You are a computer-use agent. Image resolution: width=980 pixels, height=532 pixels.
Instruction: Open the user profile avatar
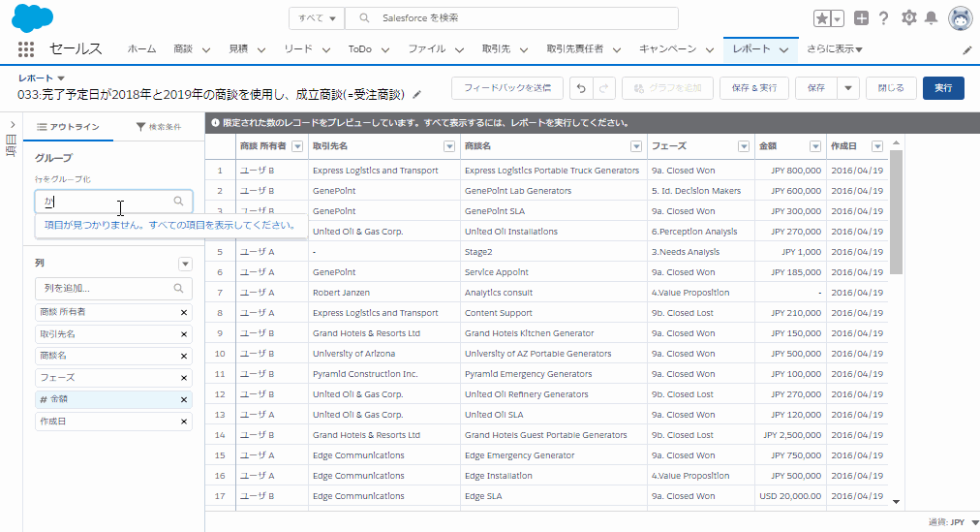click(960, 18)
